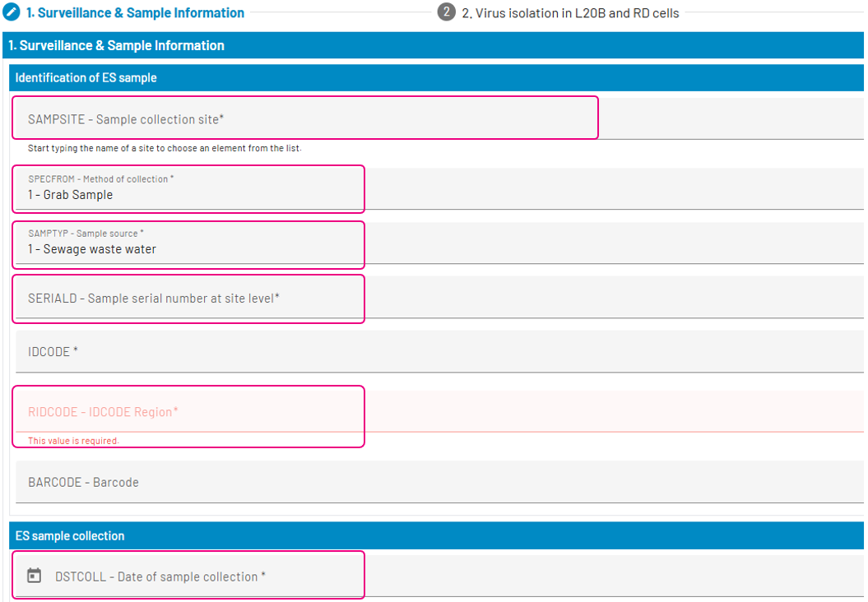Expand the SAMPTYP sample source dropdown
The height and width of the screenshot is (602, 868).
(x=189, y=243)
